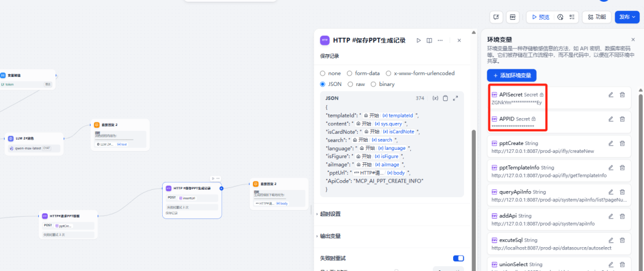Close the HTTP #保存PPT生成记录 panel
This screenshot has height=271, width=644.
[x=459, y=41]
